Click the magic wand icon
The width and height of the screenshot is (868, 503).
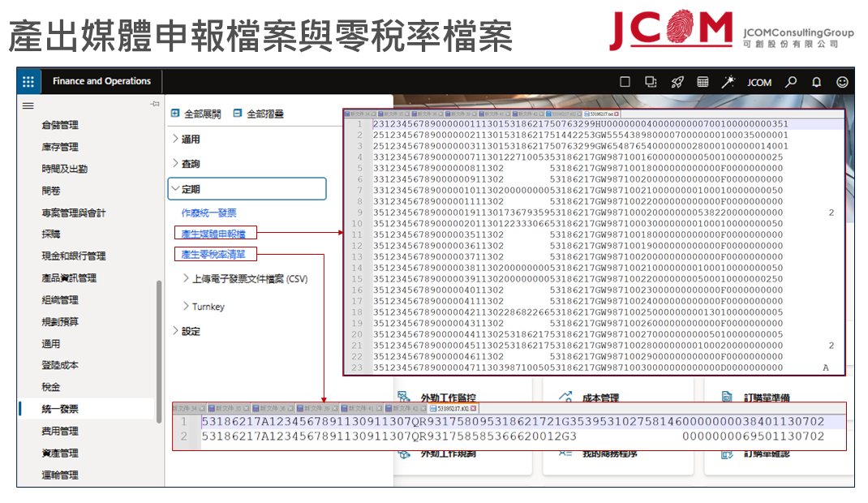click(x=728, y=82)
